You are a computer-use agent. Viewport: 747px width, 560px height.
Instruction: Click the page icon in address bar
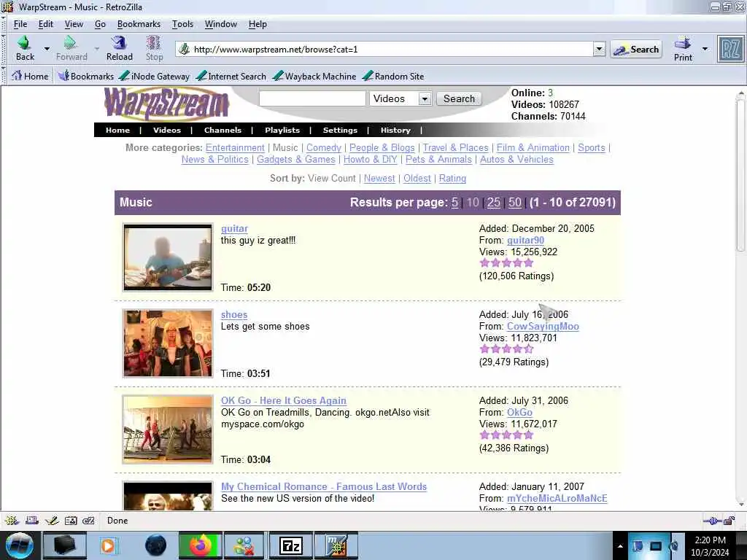click(x=184, y=49)
